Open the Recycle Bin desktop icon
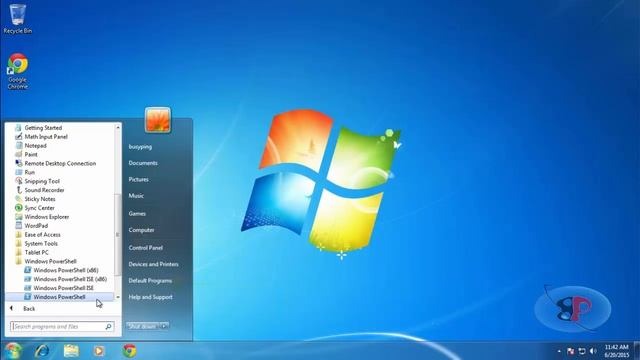The width and height of the screenshot is (640, 360). 17,18
